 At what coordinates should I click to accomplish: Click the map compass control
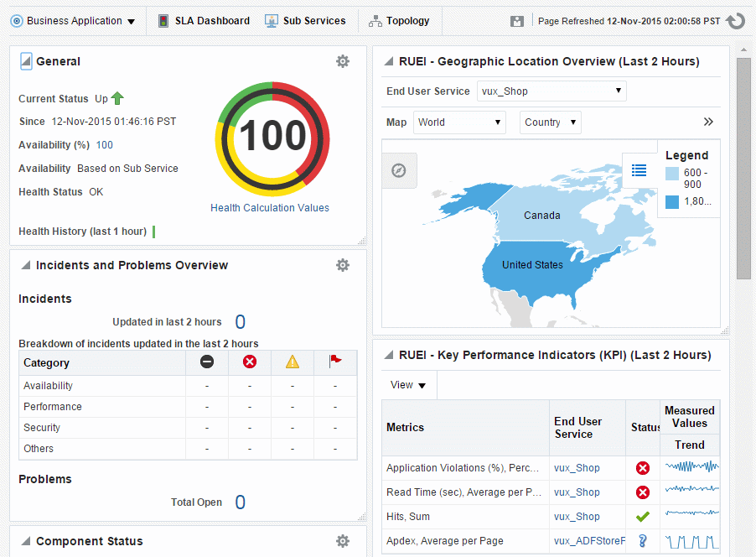[399, 170]
